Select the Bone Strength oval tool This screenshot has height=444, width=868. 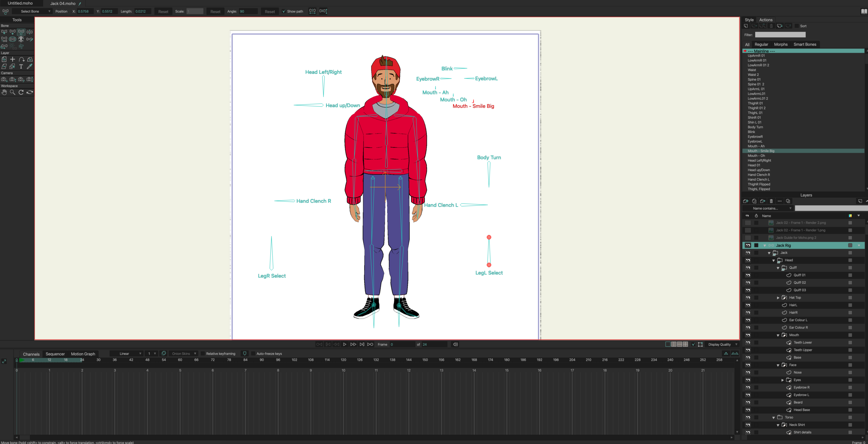point(13,39)
